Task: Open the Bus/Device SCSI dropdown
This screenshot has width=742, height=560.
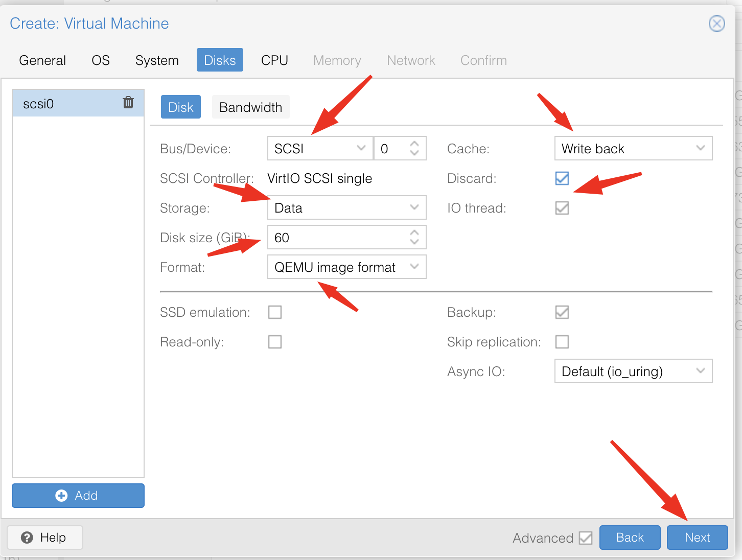Action: [x=320, y=149]
